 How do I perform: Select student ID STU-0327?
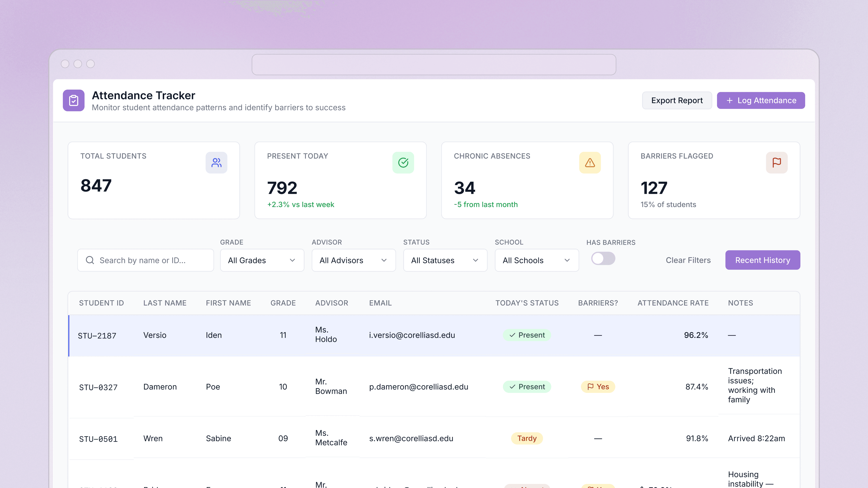click(x=98, y=387)
